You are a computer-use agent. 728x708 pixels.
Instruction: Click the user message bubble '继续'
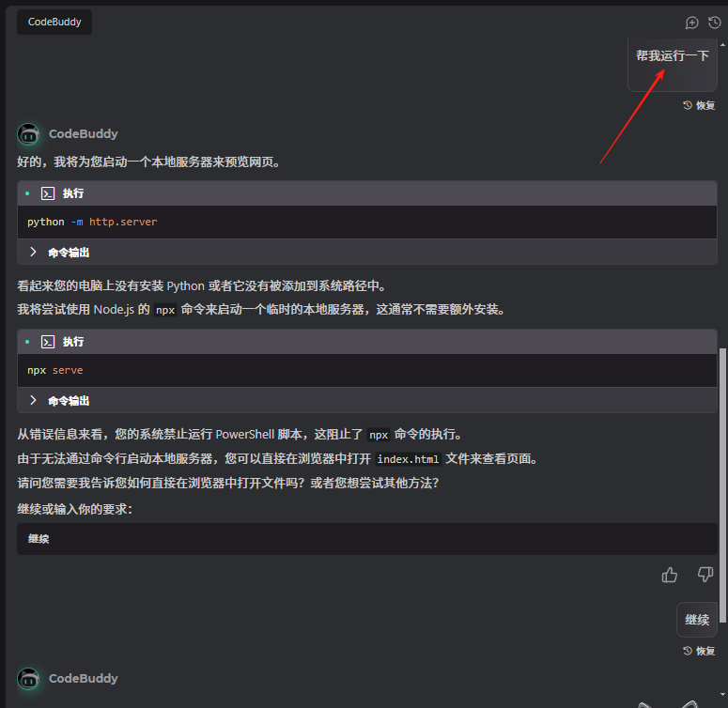697,620
